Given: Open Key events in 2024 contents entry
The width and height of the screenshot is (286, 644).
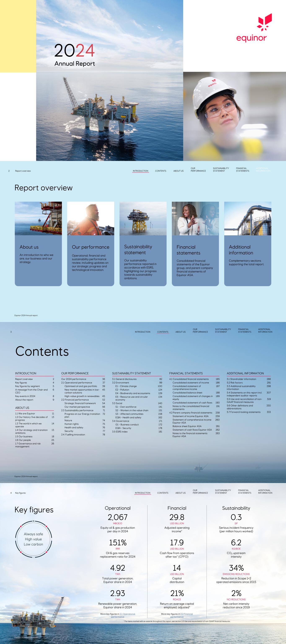Looking at the screenshot, I should (x=25, y=396).
